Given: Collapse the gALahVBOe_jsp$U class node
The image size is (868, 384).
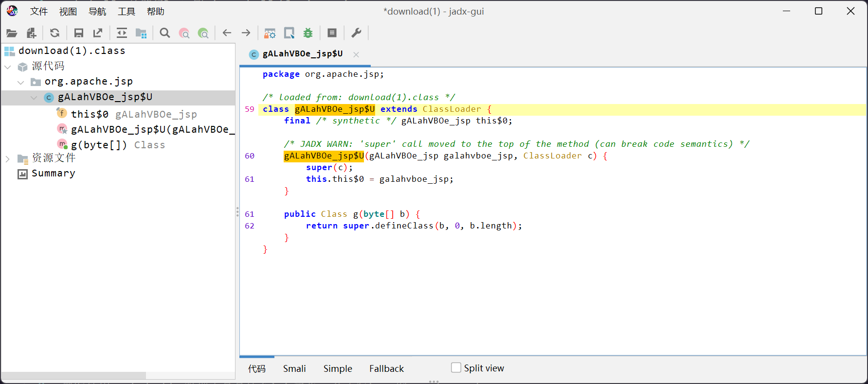Looking at the screenshot, I should pyautogui.click(x=34, y=98).
